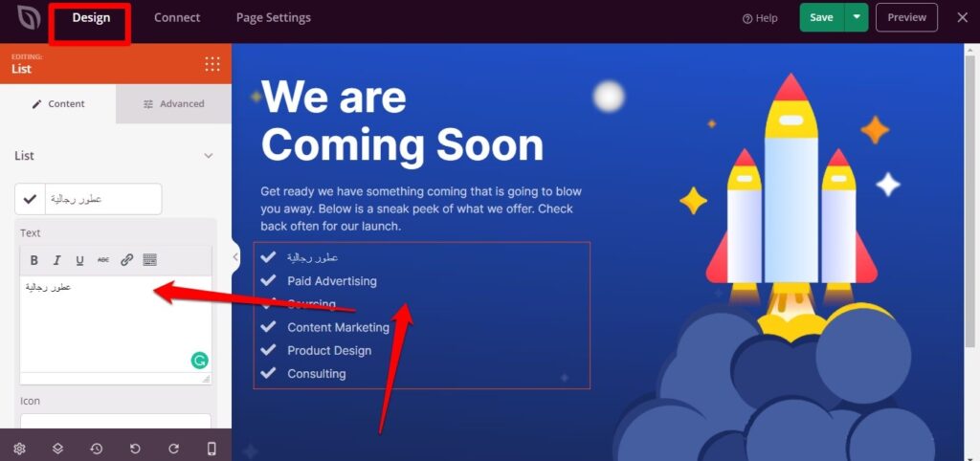Open layers navigation icon
The height and width of the screenshot is (461, 980).
(x=57, y=449)
